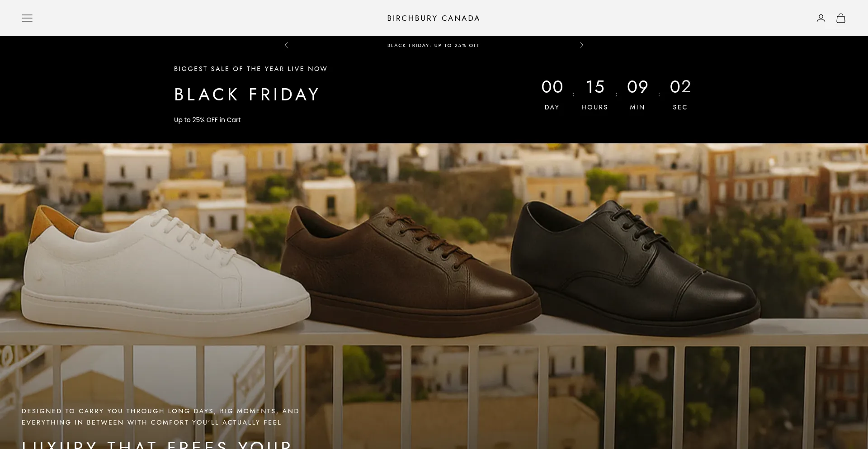The width and height of the screenshot is (868, 449).
Task: Click the 'Up to 25% OFF in Cart' text
Action: click(207, 120)
